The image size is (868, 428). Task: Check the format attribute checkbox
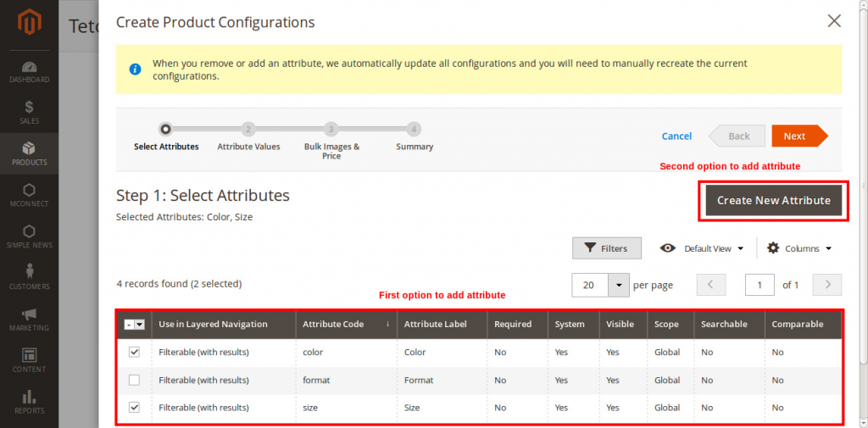pos(134,380)
